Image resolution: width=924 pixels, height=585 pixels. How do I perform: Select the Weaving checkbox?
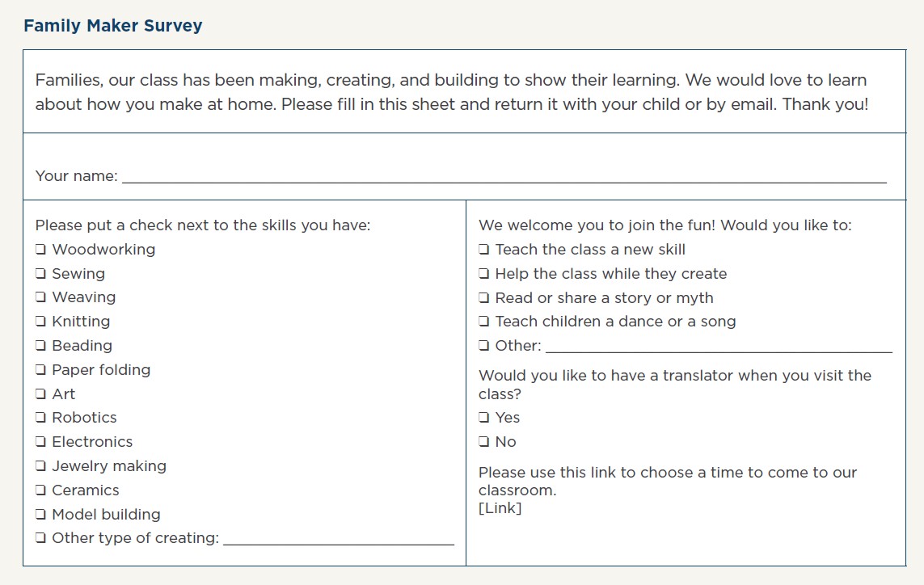[x=40, y=297]
